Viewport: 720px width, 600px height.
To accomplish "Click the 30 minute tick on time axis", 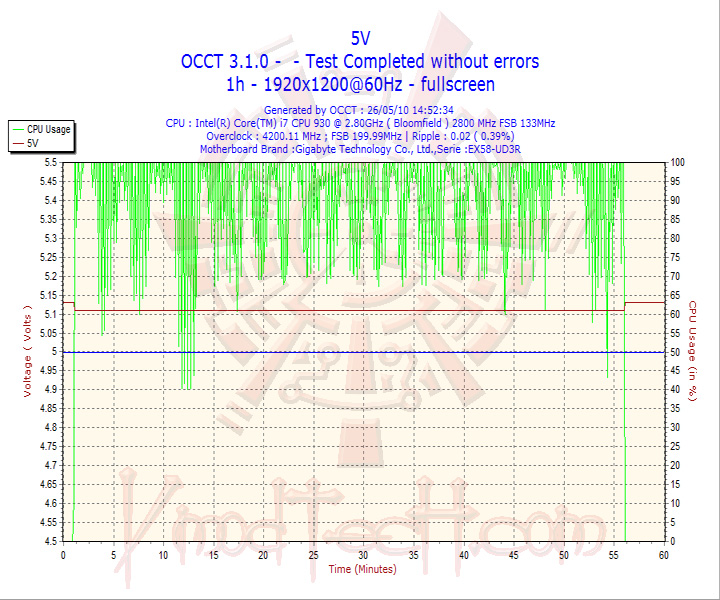I will pyautogui.click(x=363, y=555).
